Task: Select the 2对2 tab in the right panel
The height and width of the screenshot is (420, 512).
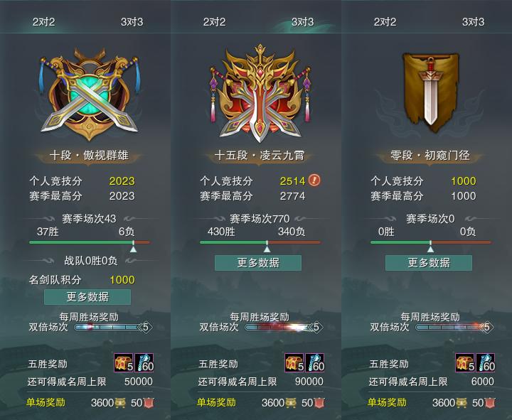Action: tap(385, 22)
